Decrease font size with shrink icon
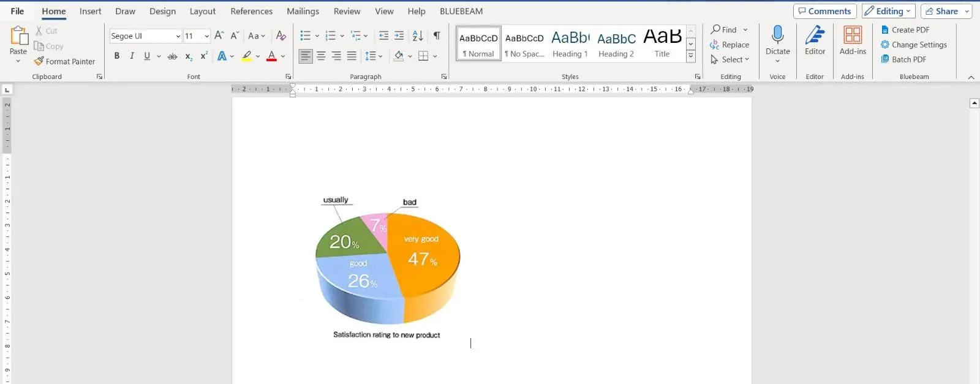The width and height of the screenshot is (980, 384). tap(235, 36)
